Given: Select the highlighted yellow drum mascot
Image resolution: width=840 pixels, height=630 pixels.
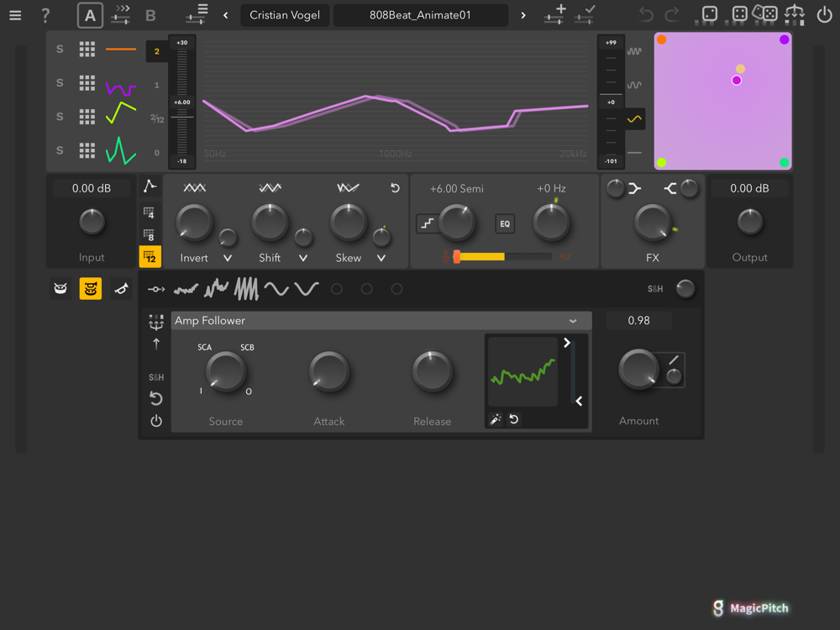Looking at the screenshot, I should (x=91, y=289).
